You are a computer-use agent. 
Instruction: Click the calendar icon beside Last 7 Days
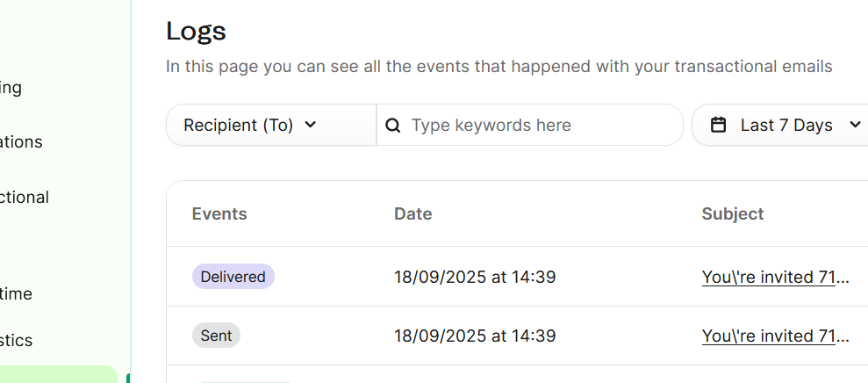[719, 126]
